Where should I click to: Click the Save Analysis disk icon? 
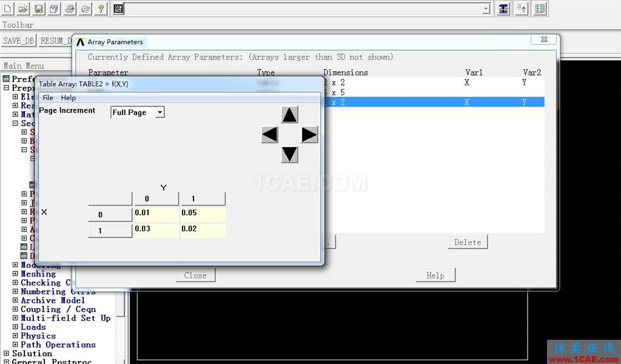pyautogui.click(x=39, y=8)
